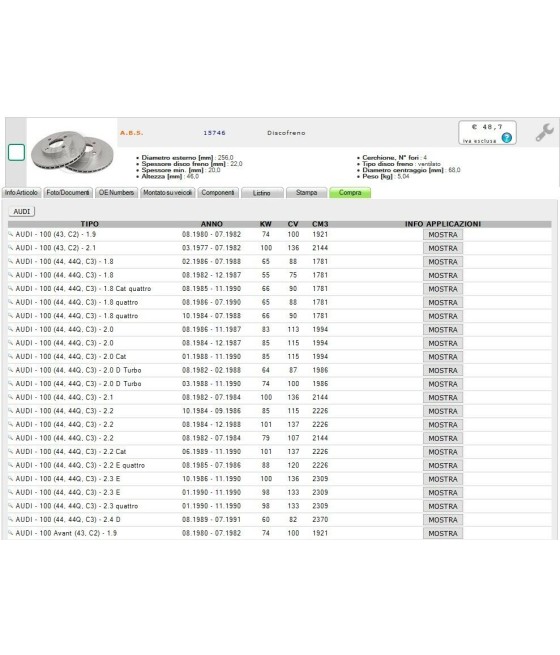This screenshot has width=560, height=655.
Task: Click MOSTRA for the 2.4 D row
Action: 443,520
